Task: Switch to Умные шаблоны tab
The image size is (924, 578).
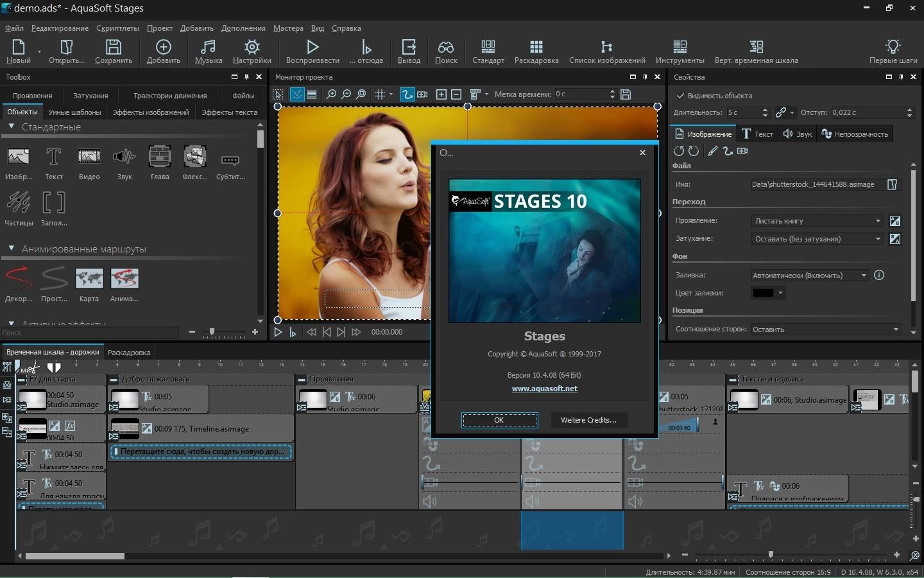Action: (x=75, y=112)
